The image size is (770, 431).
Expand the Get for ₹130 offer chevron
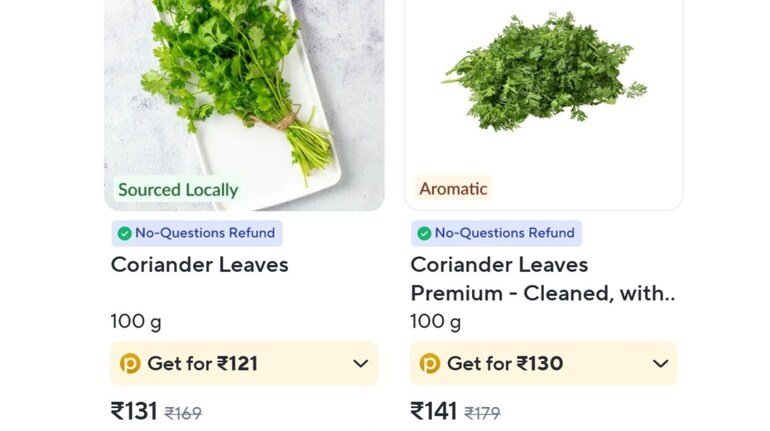pyautogui.click(x=660, y=364)
